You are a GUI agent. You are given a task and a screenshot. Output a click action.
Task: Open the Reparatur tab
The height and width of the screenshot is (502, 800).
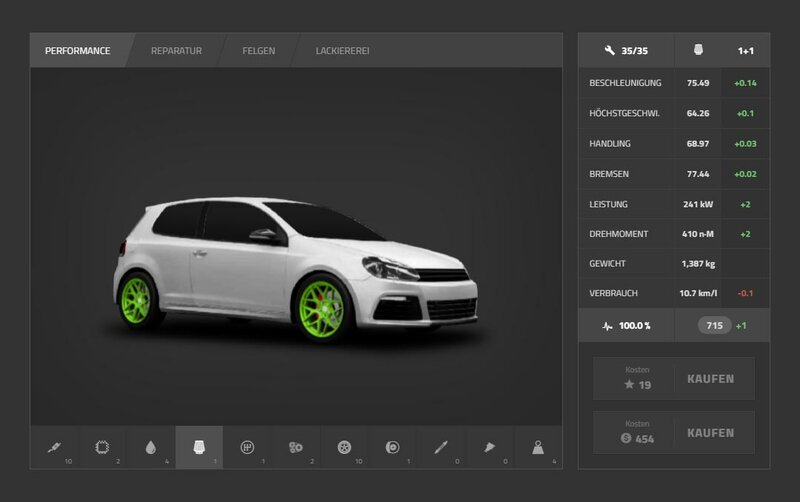tap(176, 50)
